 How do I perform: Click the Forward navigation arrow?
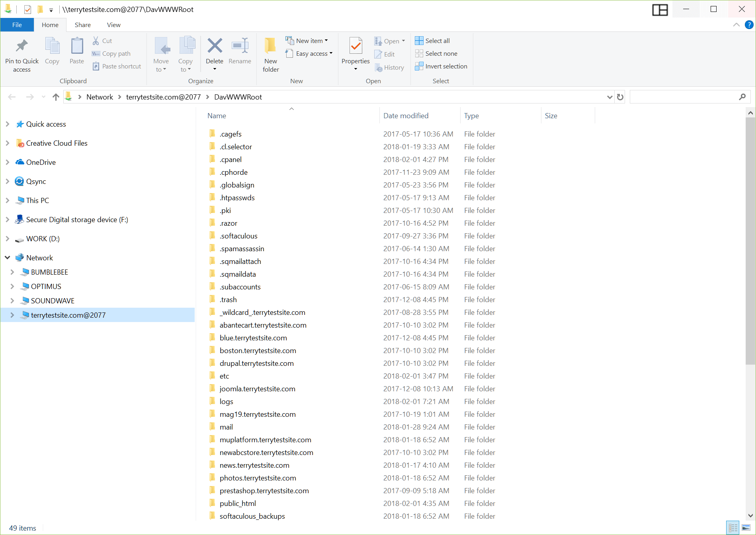(30, 97)
